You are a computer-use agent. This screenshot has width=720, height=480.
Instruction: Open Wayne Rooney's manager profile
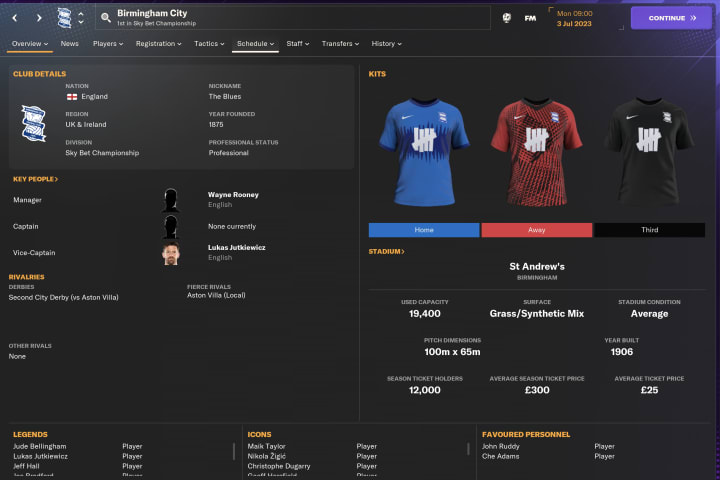[233, 195]
